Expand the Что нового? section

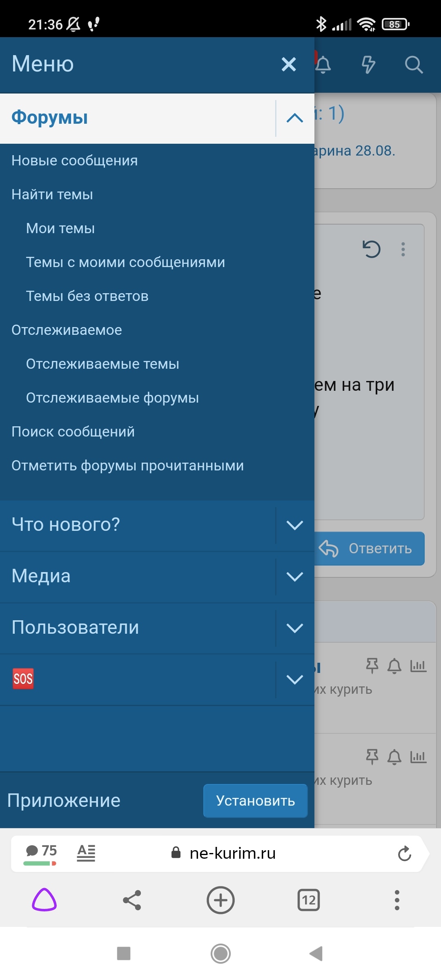click(x=295, y=525)
